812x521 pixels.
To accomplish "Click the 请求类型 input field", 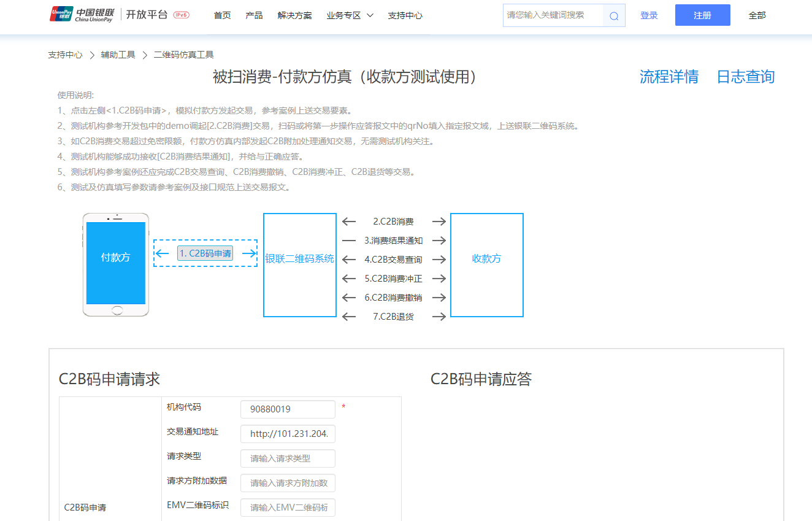I will coord(288,458).
